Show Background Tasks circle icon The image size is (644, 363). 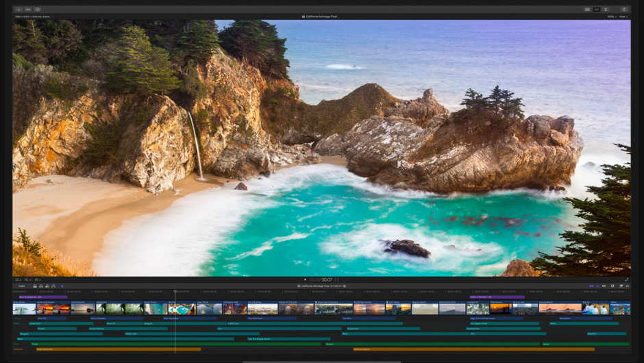(x=38, y=9)
